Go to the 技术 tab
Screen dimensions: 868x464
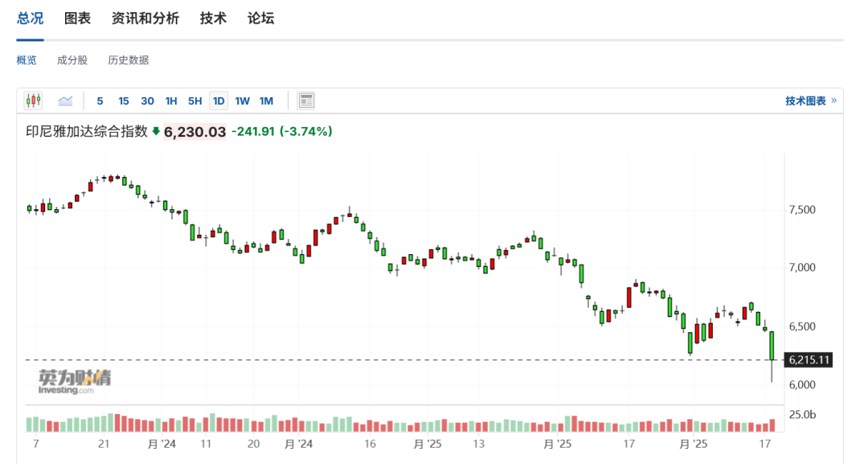(x=213, y=18)
